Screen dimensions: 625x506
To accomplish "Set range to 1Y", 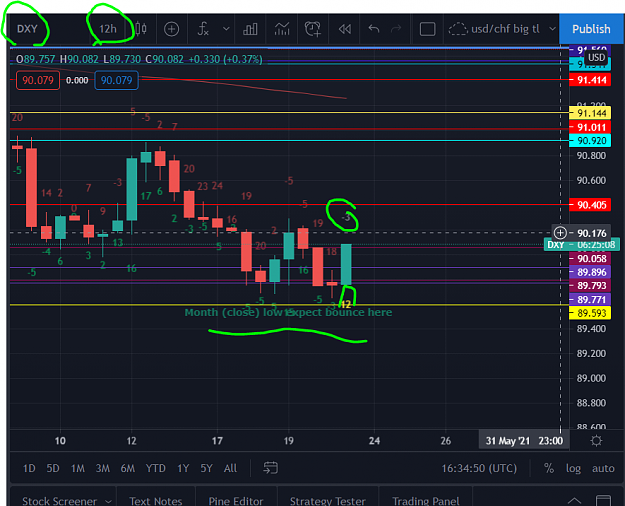I will [183, 468].
